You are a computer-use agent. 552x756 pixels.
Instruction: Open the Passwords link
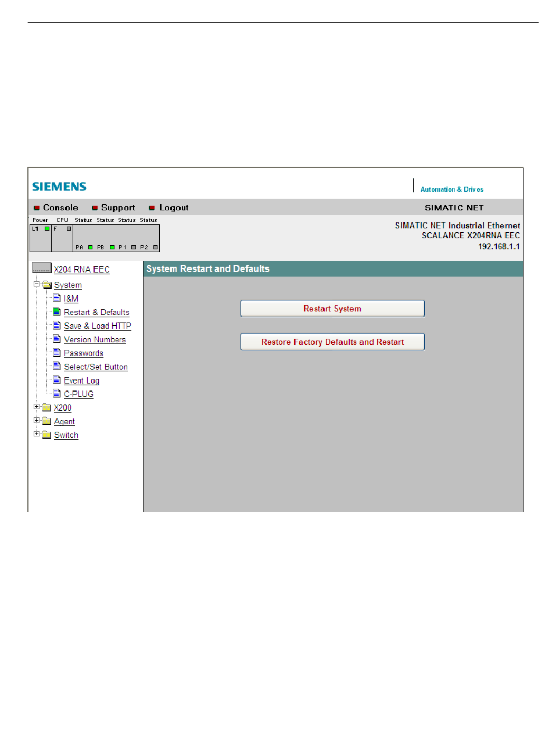pos(84,353)
